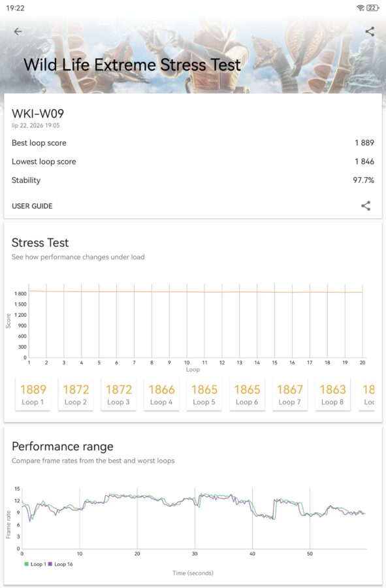This screenshot has height=588, width=386.
Task: Tap the Stability 97.7% row
Action: click(x=193, y=180)
